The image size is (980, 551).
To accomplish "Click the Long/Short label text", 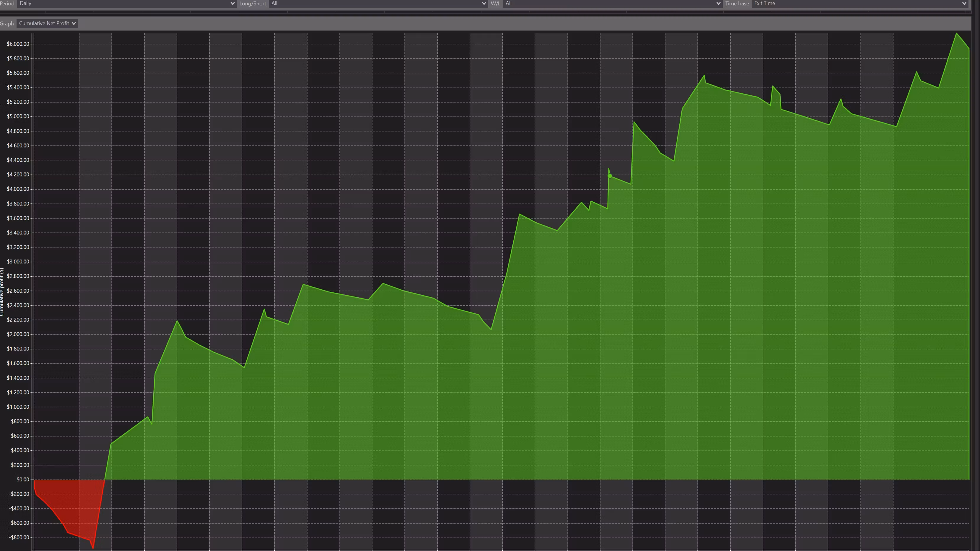I will pos(253,4).
